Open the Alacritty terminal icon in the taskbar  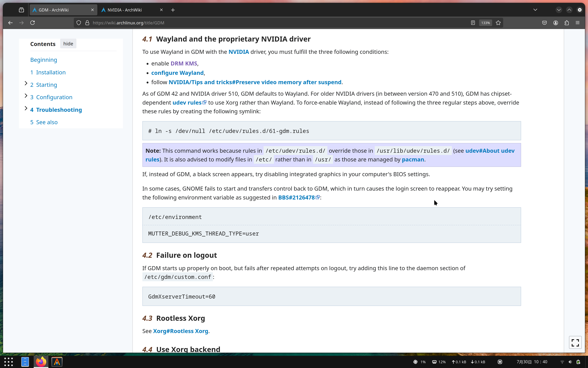57,362
